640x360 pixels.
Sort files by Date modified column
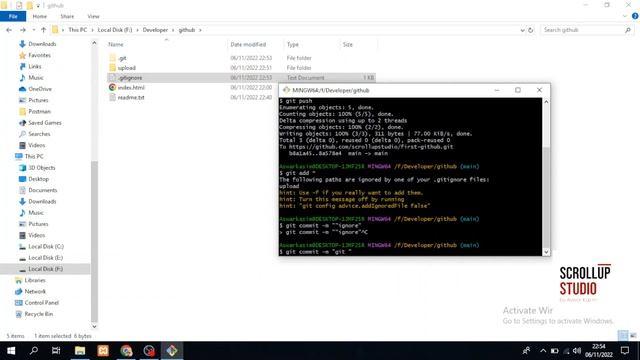248,44
